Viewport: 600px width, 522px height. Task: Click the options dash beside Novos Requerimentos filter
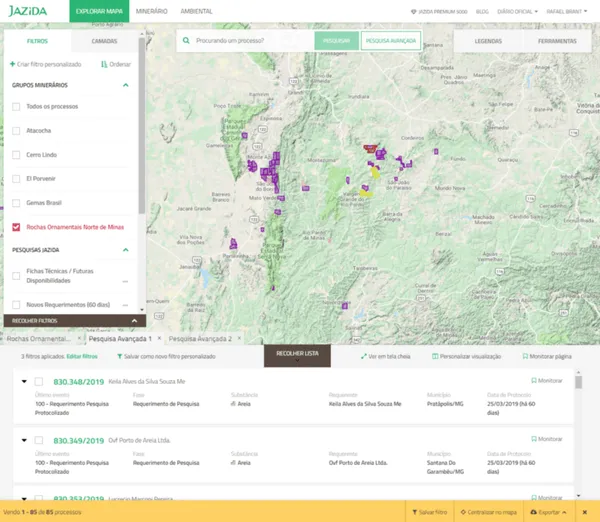125,305
